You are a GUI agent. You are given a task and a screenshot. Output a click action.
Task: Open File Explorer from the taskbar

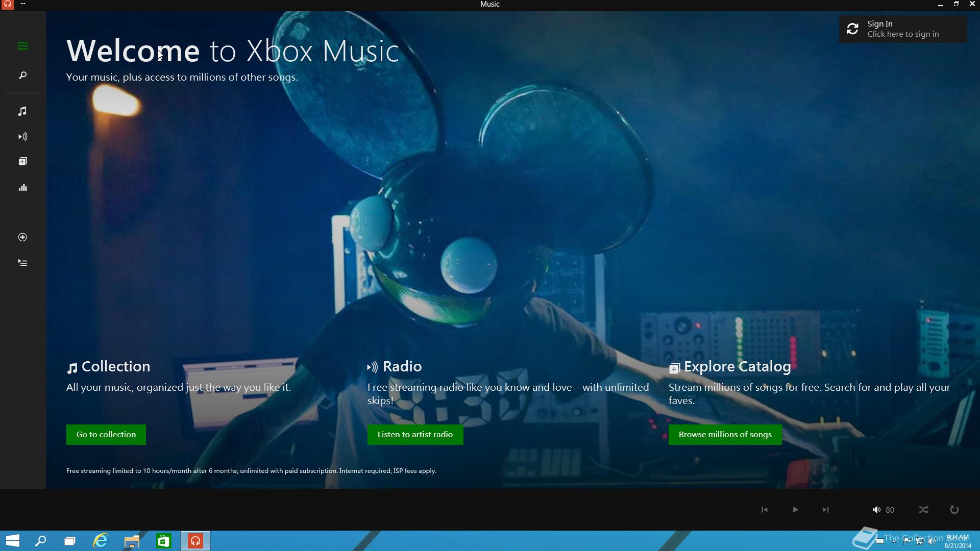click(x=132, y=541)
